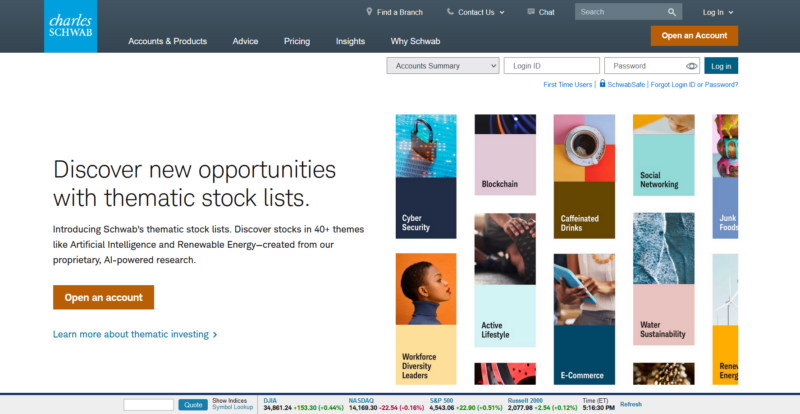Screen dimensions: 800x414
Task: Click the SchwabSafe padlock icon
Action: (603, 83)
